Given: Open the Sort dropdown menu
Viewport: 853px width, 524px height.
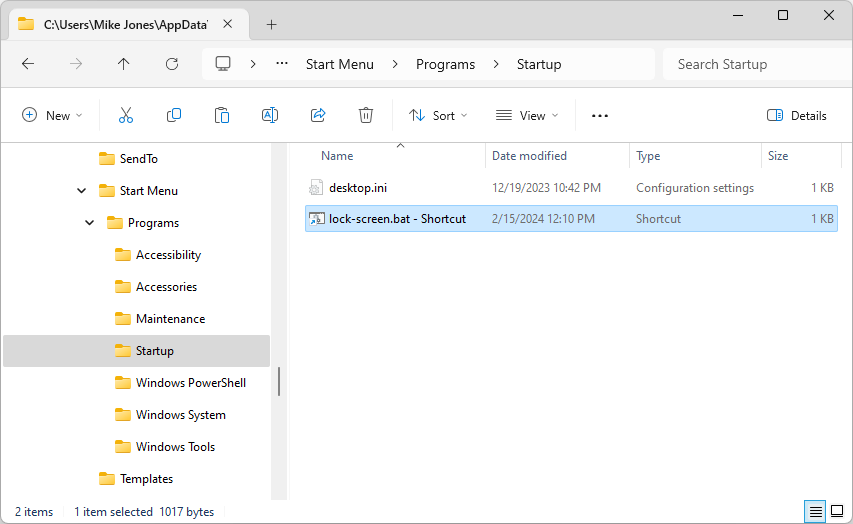Looking at the screenshot, I should (438, 115).
